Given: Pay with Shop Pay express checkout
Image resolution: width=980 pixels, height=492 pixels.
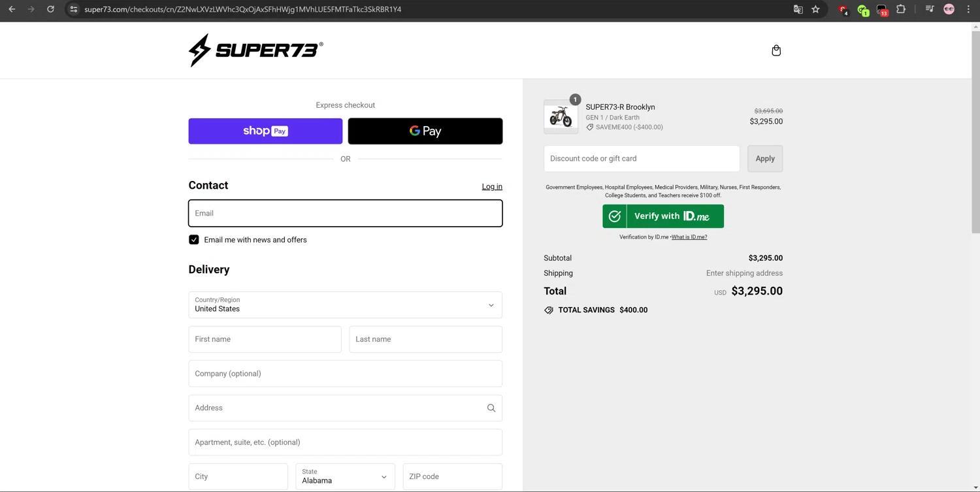Looking at the screenshot, I should pos(265,131).
